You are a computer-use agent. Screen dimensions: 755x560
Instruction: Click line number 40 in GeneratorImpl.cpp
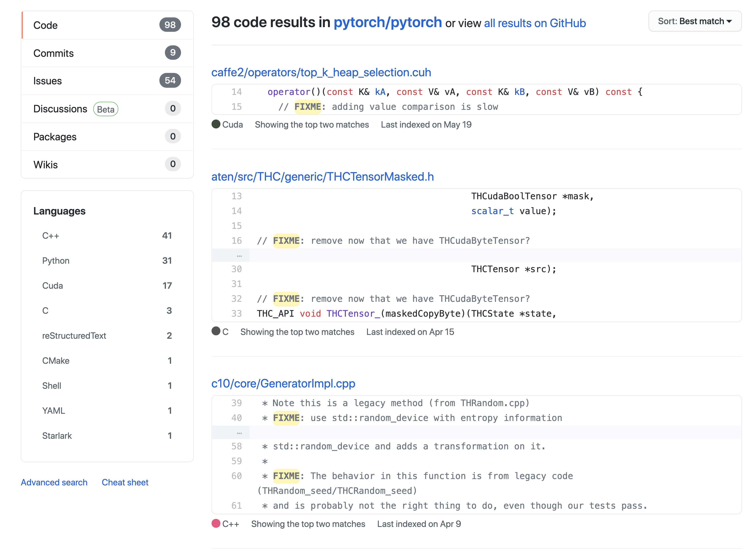236,418
